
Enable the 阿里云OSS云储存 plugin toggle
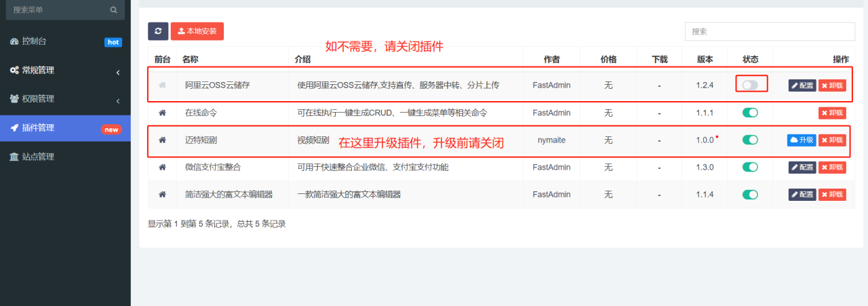pyautogui.click(x=750, y=85)
